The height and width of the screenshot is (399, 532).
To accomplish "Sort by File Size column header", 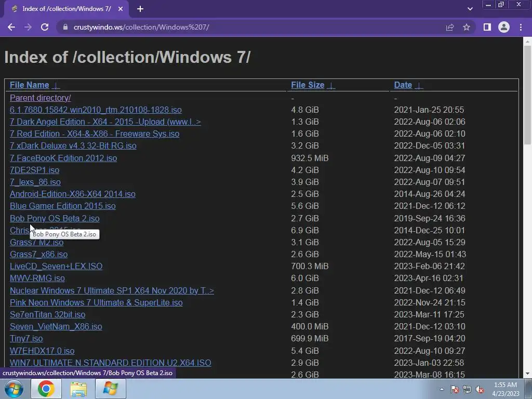I will click(308, 85).
